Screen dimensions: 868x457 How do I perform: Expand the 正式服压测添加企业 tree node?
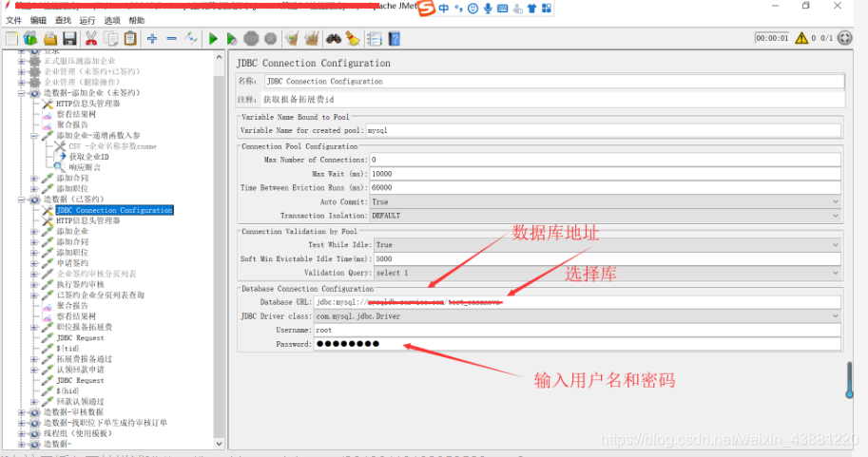[x=22, y=61]
